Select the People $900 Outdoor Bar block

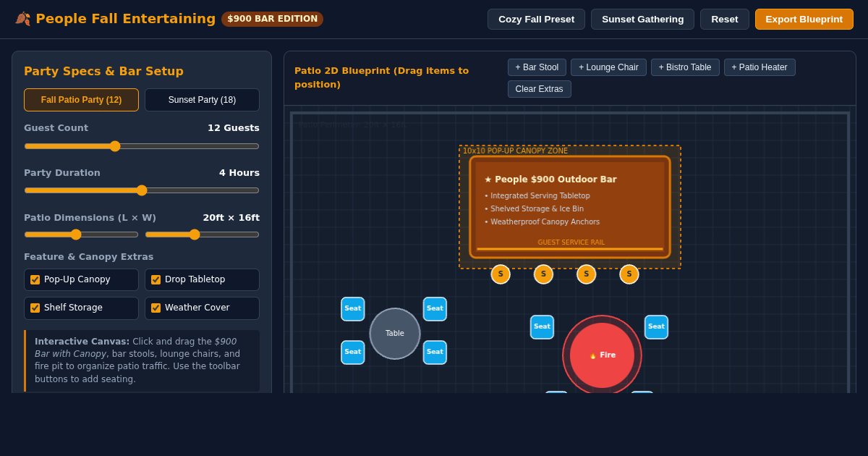pyautogui.click(x=570, y=207)
